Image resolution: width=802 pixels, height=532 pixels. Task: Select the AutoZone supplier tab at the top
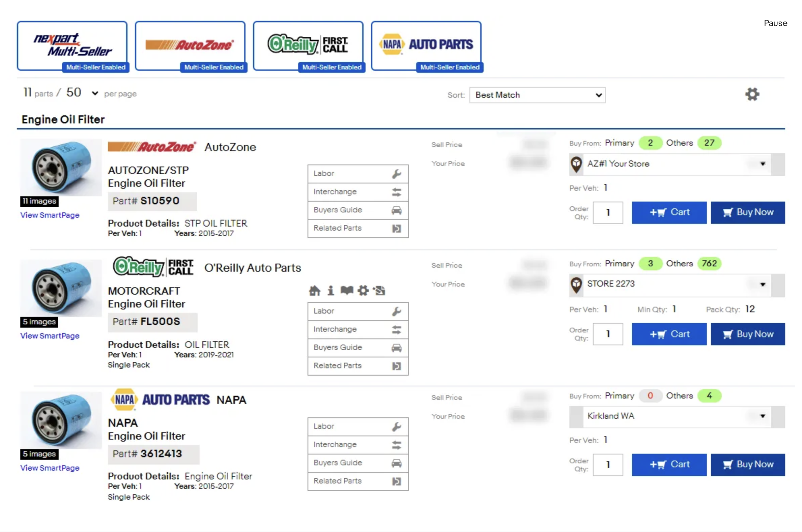(x=190, y=46)
